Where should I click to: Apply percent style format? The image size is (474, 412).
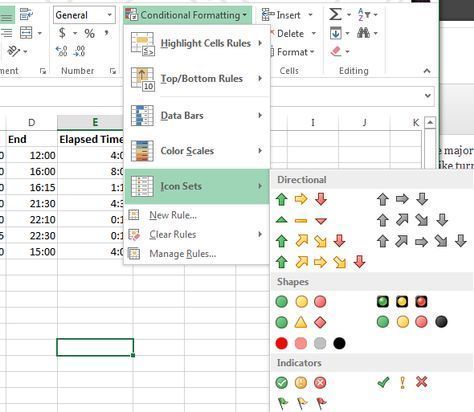[89, 33]
